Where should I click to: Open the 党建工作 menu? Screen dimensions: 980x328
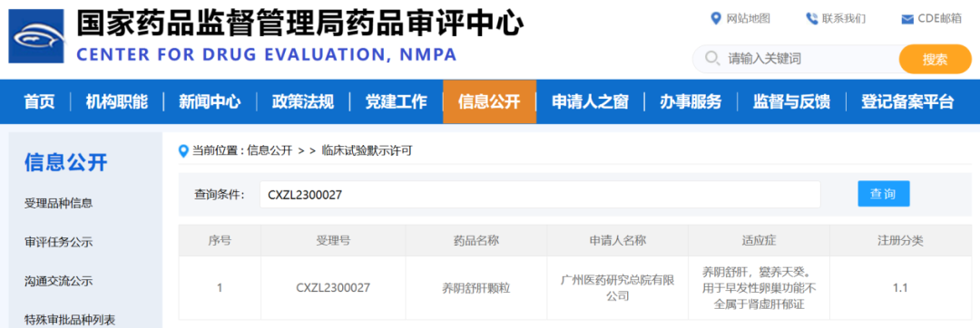point(396,101)
